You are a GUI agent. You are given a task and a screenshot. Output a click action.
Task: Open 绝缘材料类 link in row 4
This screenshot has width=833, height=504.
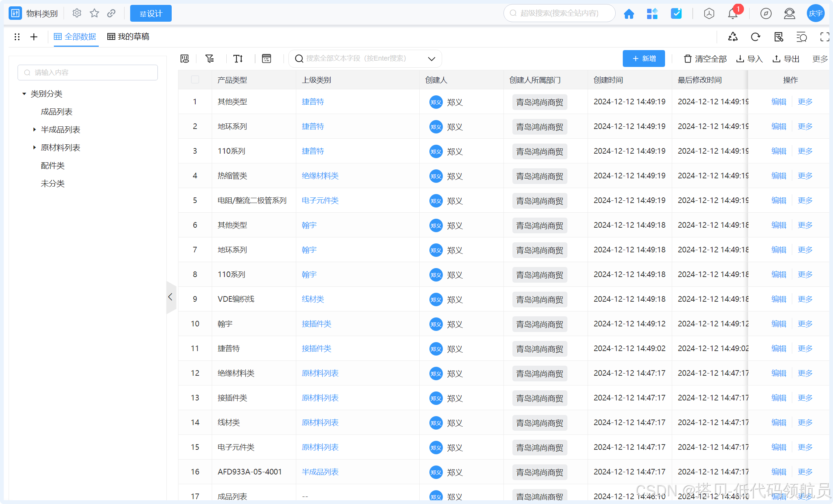tap(320, 176)
